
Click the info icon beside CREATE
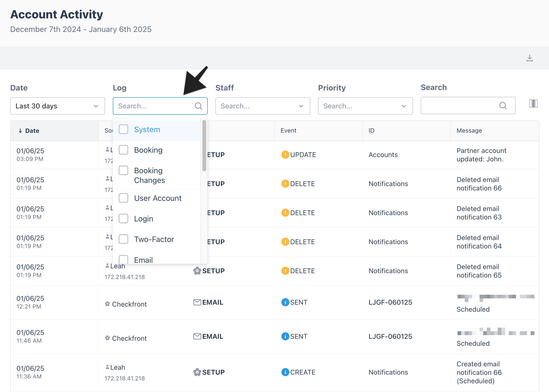tap(285, 372)
